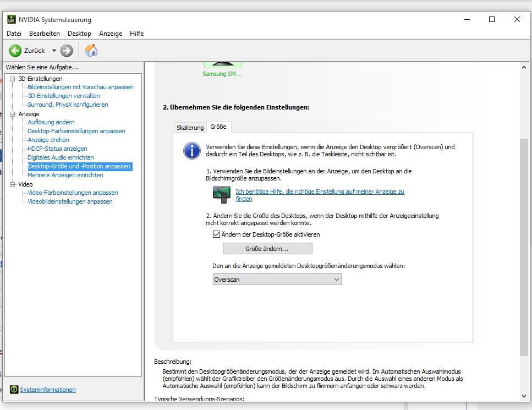The image size is (532, 410).
Task: Click the scrollbar up arrow
Action: (x=524, y=68)
